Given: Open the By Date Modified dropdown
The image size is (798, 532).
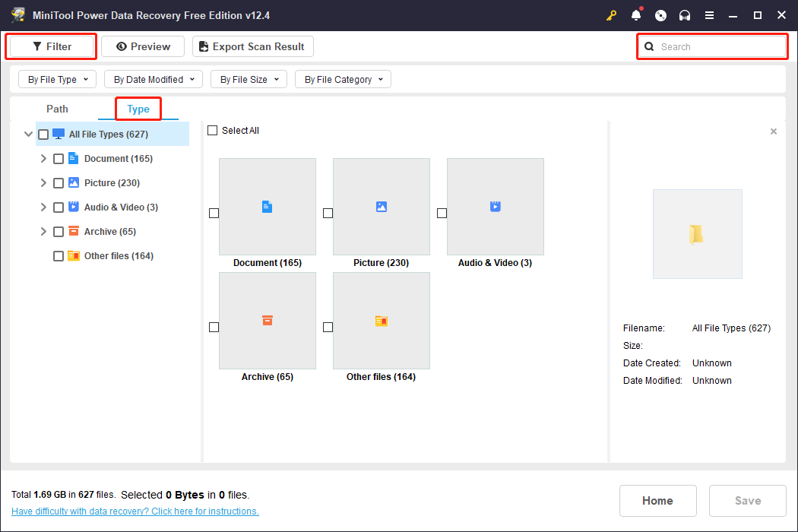Looking at the screenshot, I should tap(154, 79).
